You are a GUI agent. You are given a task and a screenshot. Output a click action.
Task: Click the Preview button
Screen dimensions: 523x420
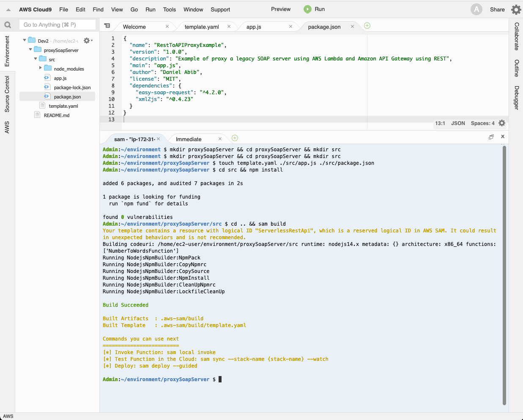[x=281, y=9]
